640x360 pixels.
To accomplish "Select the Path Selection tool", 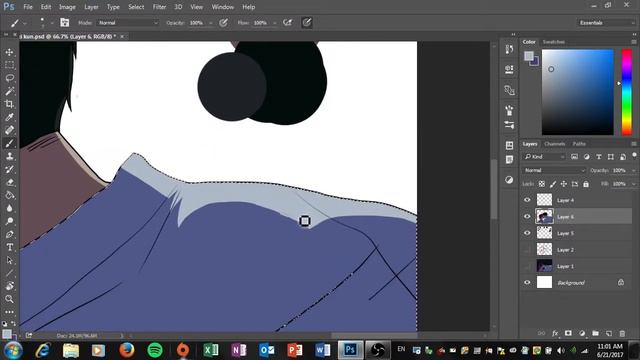I will point(9,260).
